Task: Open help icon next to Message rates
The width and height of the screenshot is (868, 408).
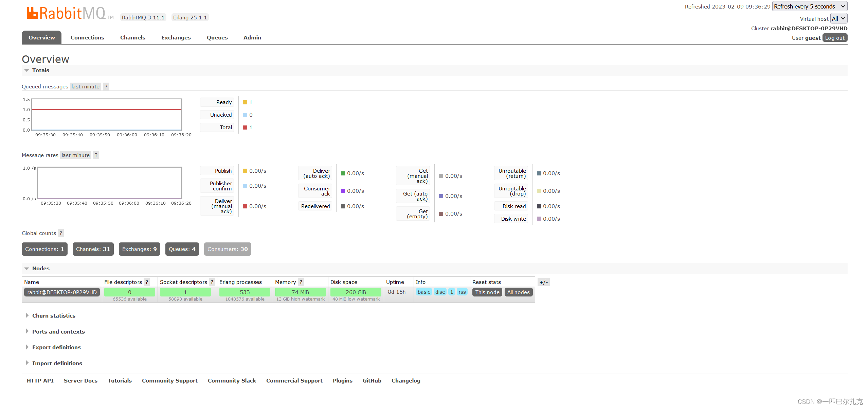Action: coord(96,155)
